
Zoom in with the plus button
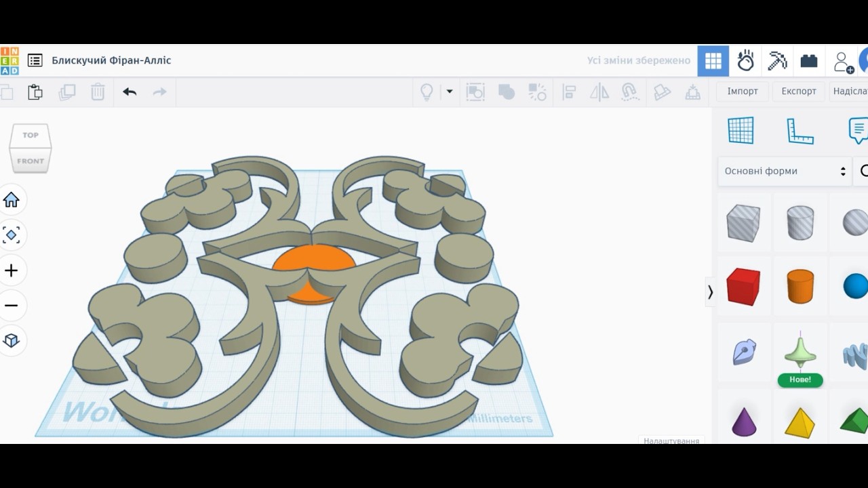click(12, 270)
